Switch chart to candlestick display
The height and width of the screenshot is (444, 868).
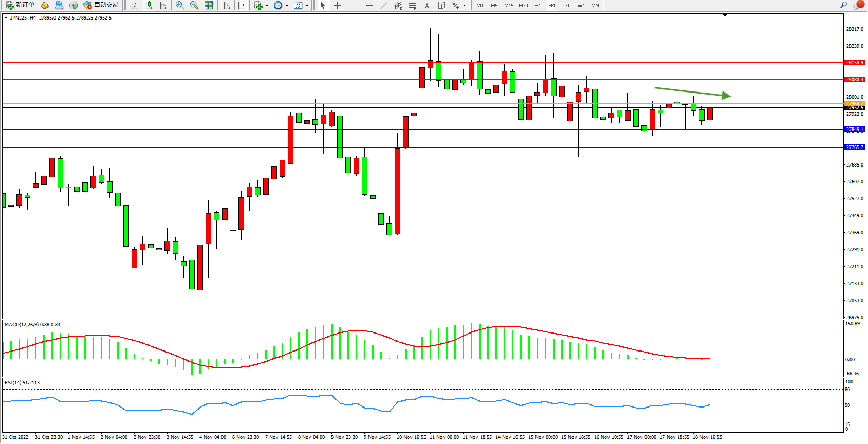click(x=149, y=5)
